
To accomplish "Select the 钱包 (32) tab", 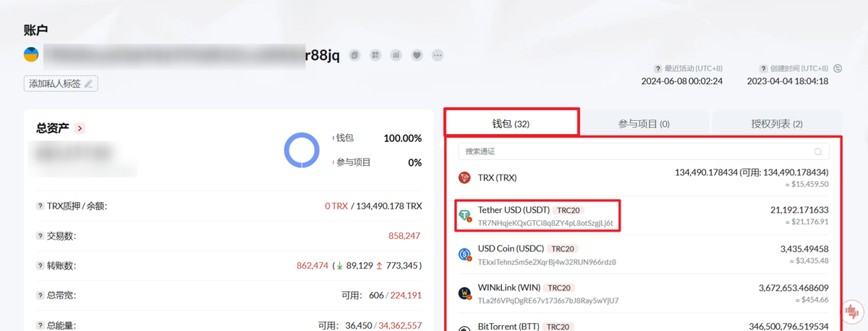I will [511, 124].
